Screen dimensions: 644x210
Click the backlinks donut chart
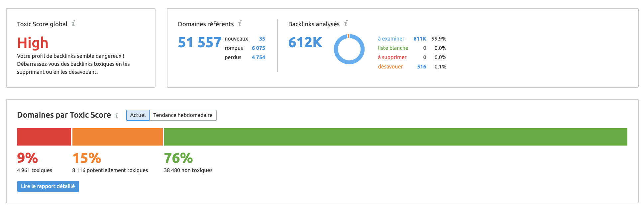[349, 49]
